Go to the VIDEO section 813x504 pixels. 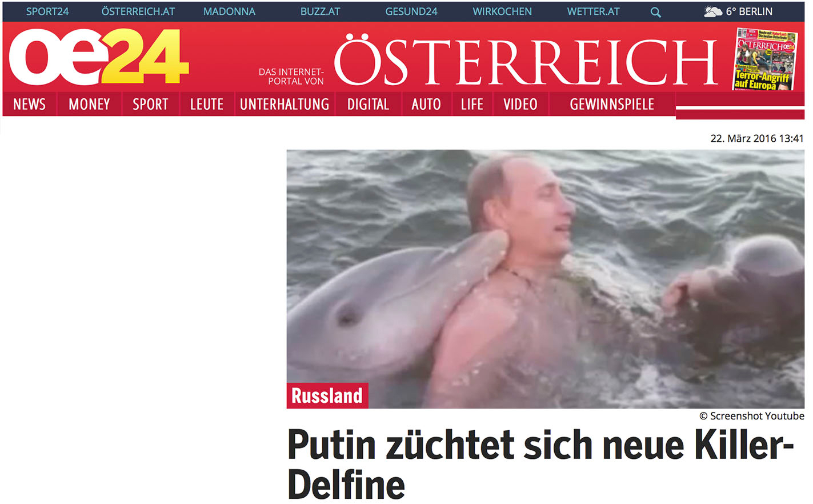tap(520, 104)
